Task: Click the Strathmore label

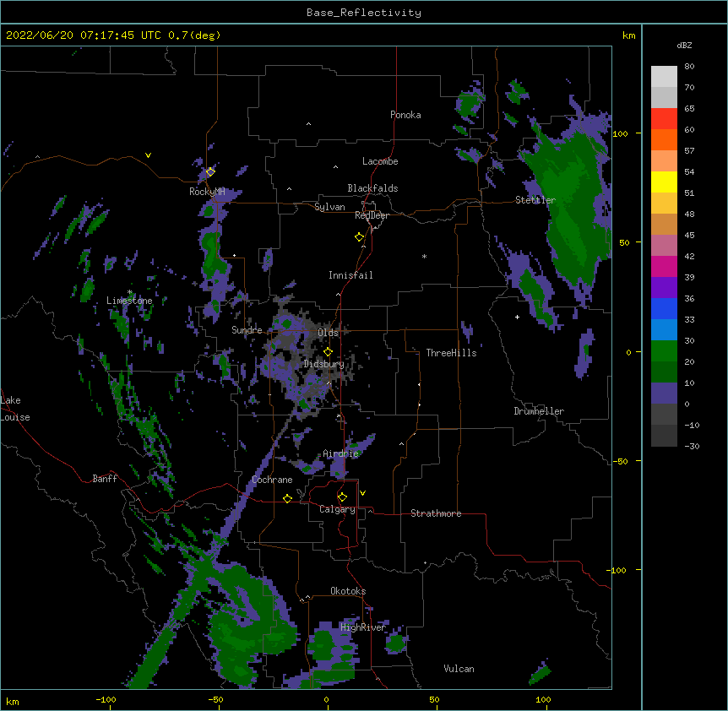Action: tap(436, 513)
